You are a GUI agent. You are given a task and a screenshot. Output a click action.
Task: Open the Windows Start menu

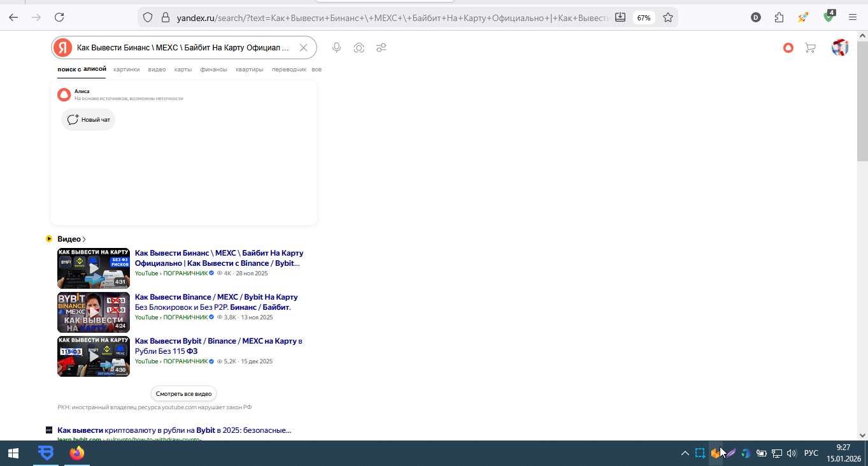click(13, 453)
